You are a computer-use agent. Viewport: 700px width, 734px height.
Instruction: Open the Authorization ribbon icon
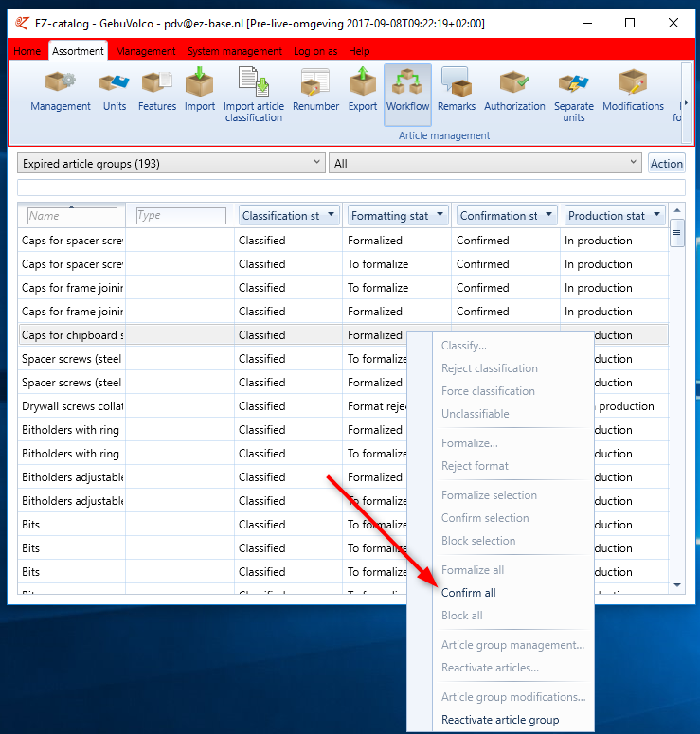tap(514, 92)
